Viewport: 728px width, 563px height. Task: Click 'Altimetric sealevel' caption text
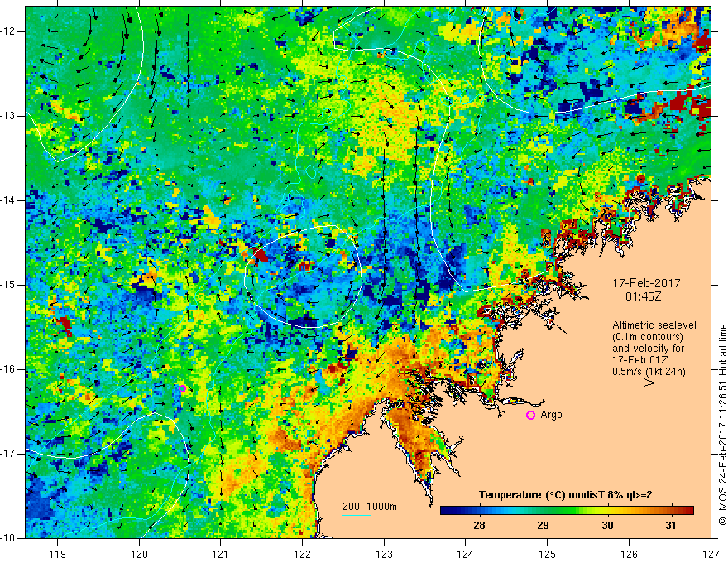coord(654,325)
